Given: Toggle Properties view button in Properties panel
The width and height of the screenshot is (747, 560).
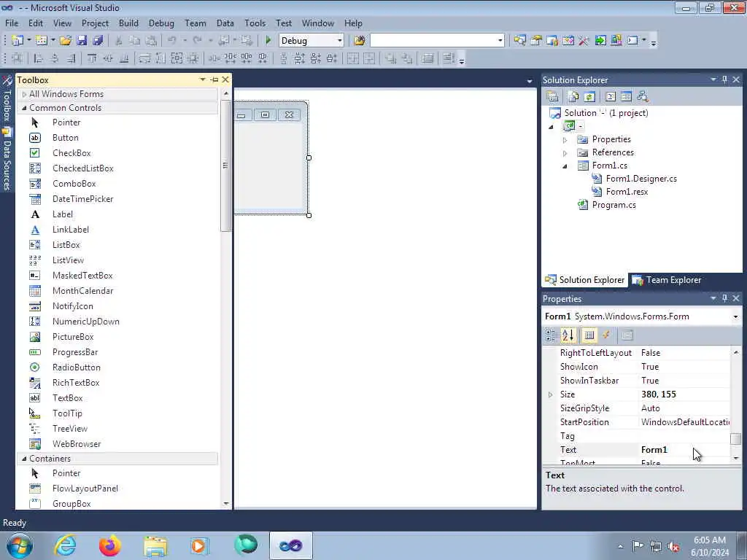Looking at the screenshot, I should click(589, 335).
